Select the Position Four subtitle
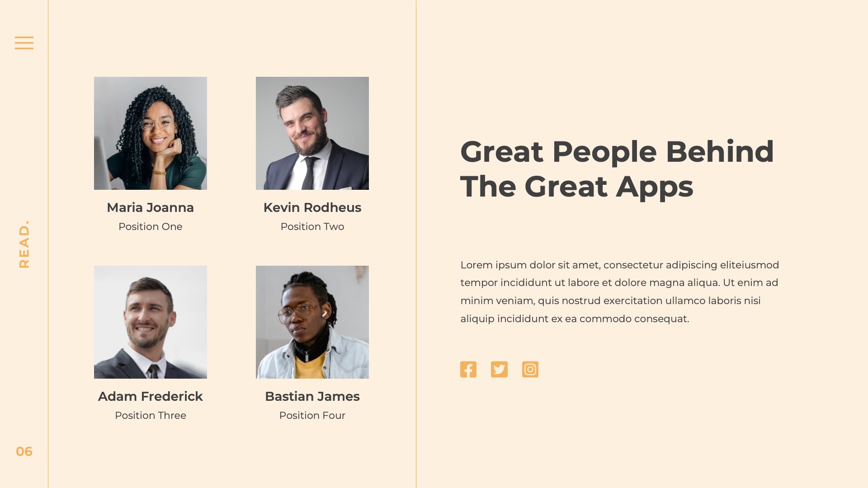 pyautogui.click(x=312, y=416)
